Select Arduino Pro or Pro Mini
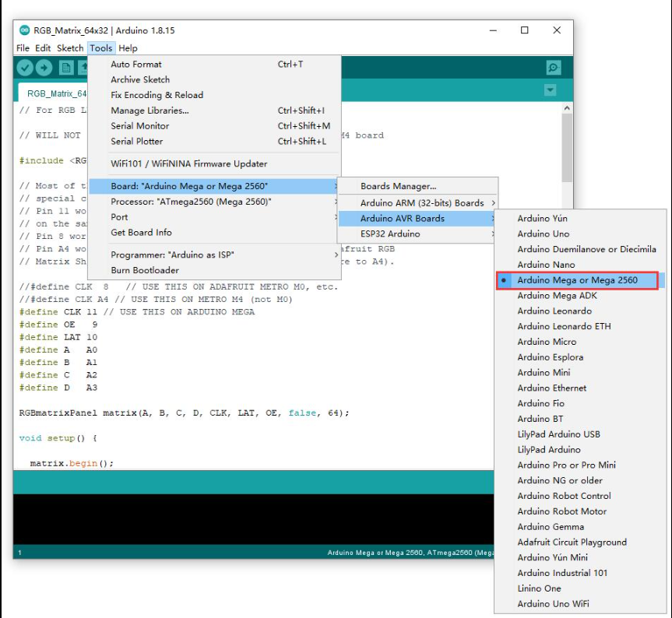Viewport: 672px width, 618px height. pyautogui.click(x=580, y=465)
